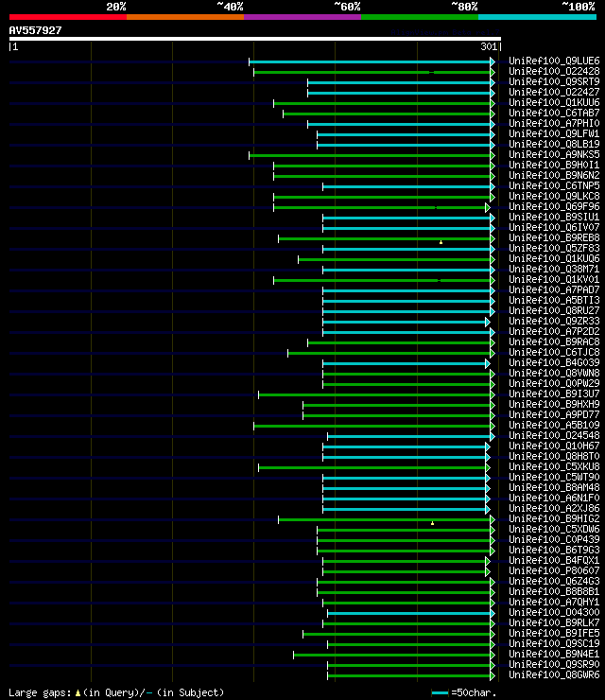
Task: Click the AV557927 query name
Action: [x=35, y=30]
